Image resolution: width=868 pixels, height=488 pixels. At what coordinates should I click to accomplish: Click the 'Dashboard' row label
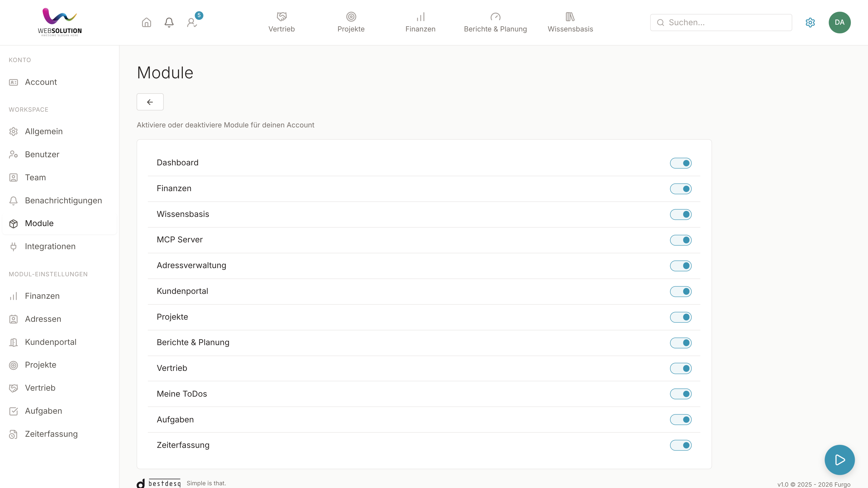[177, 163]
